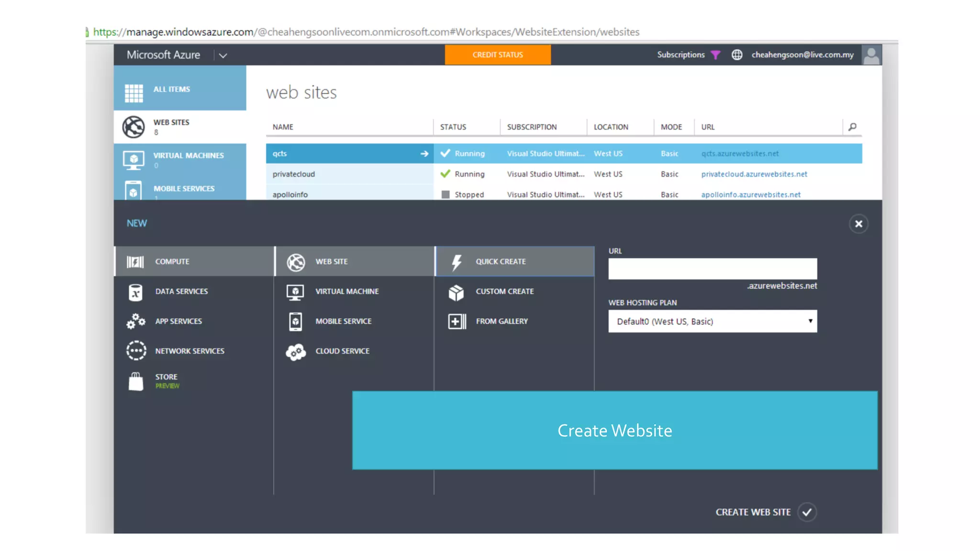Expand the Microsoft Azure header chevron
The image size is (980, 551).
[x=223, y=55]
